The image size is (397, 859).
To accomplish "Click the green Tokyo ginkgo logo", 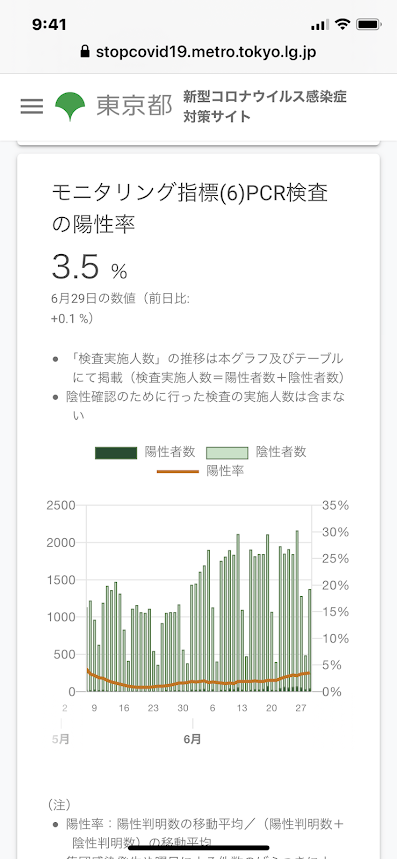I will (70, 106).
